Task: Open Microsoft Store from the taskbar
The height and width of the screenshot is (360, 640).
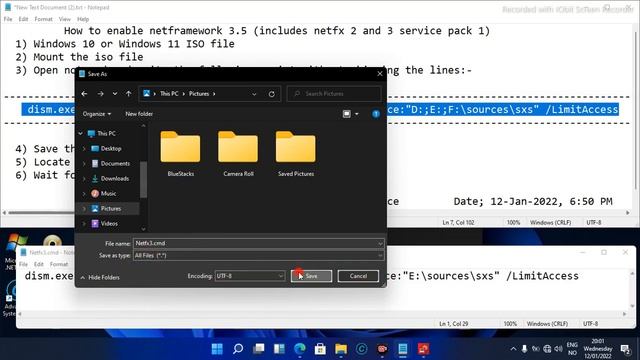Action: click(320, 349)
